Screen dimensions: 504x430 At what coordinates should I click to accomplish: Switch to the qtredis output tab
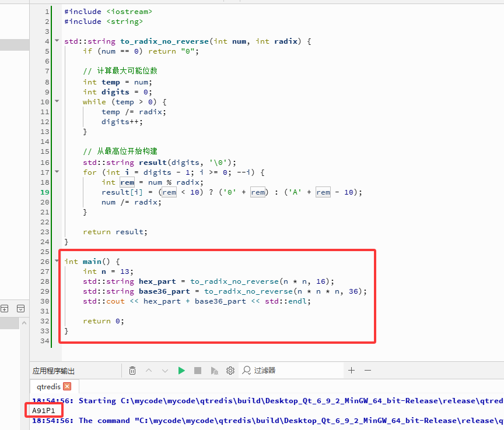48,387
